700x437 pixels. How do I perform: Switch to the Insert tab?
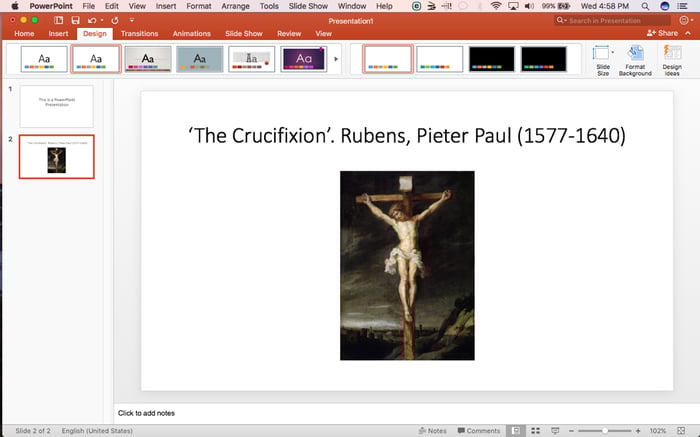click(58, 33)
